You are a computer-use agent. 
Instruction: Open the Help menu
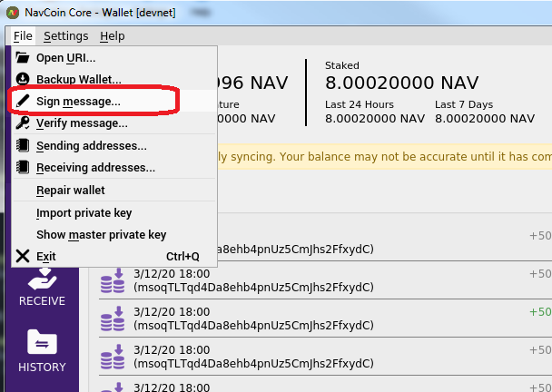point(113,36)
